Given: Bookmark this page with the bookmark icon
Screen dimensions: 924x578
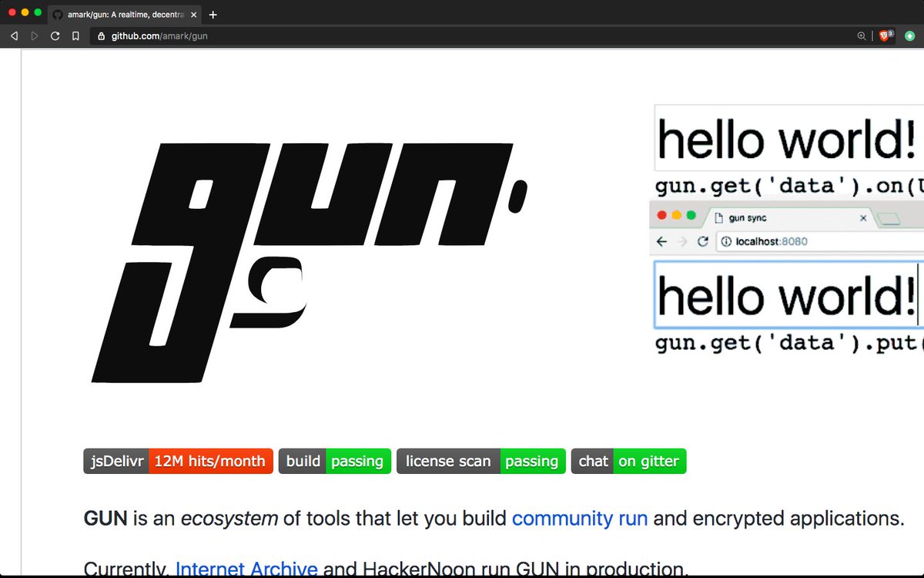Looking at the screenshot, I should (75, 35).
